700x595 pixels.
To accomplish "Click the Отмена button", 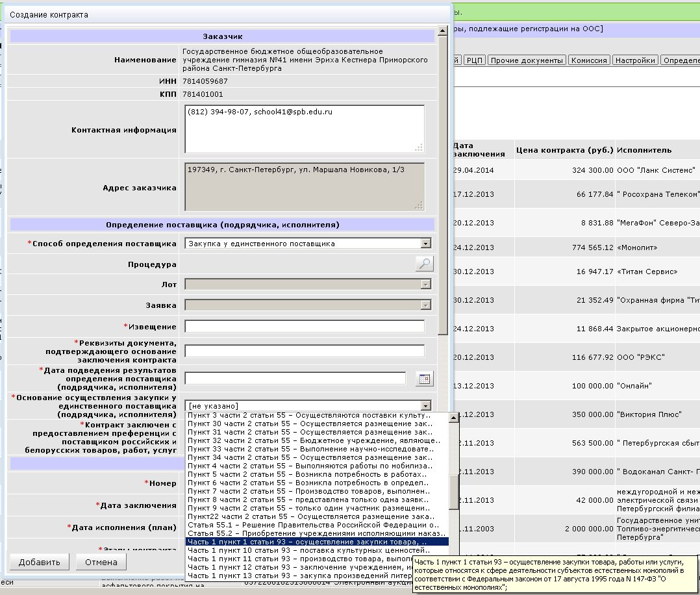I will coord(101,562).
